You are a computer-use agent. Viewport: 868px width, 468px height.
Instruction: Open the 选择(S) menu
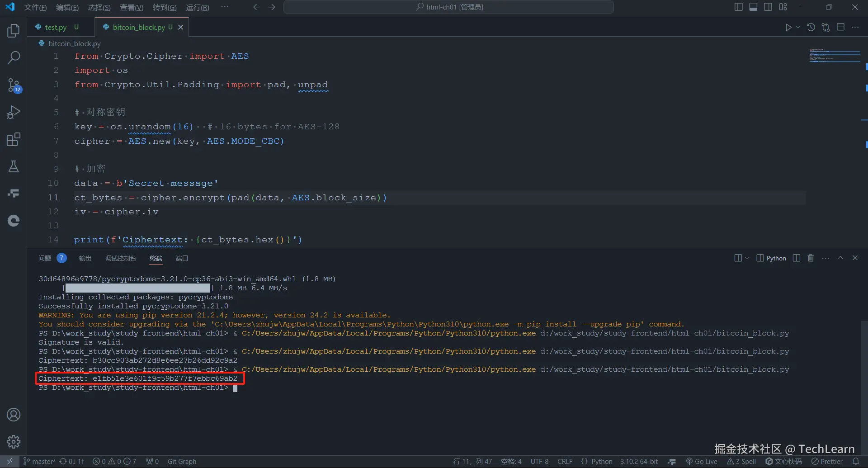click(99, 7)
